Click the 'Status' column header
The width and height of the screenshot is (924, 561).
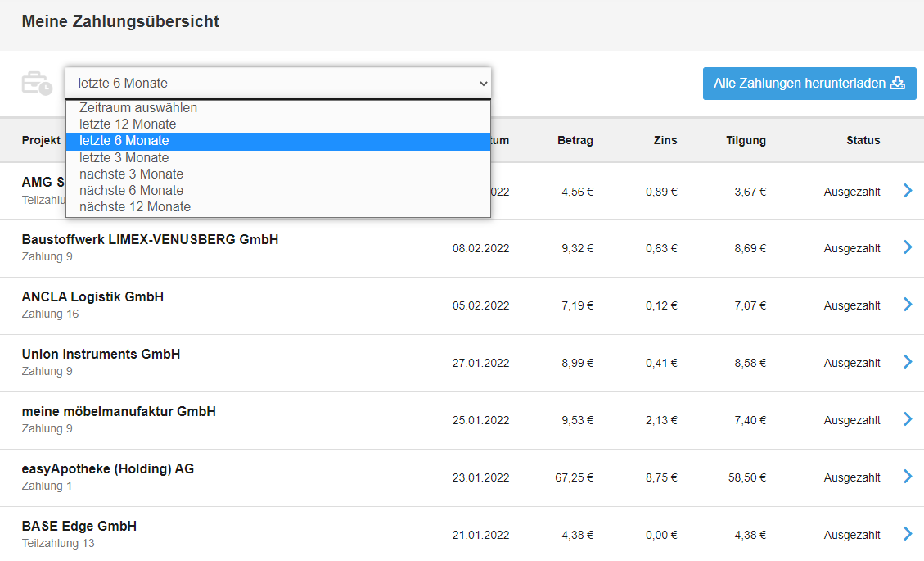tap(863, 140)
